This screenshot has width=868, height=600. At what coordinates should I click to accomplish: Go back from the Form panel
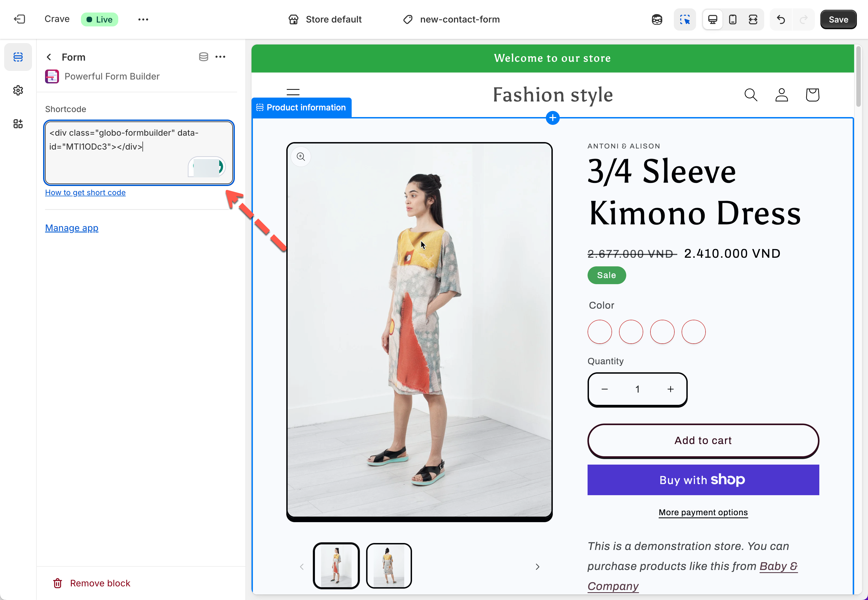(49, 57)
